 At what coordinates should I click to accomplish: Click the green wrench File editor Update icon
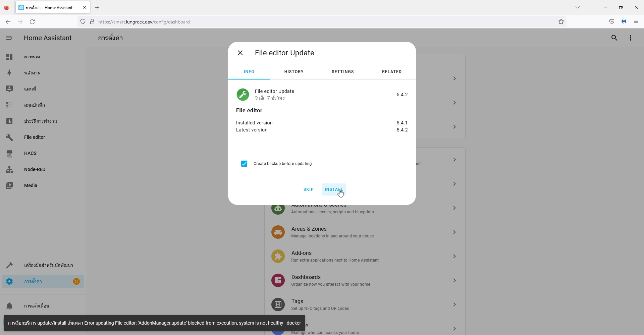[x=243, y=95]
